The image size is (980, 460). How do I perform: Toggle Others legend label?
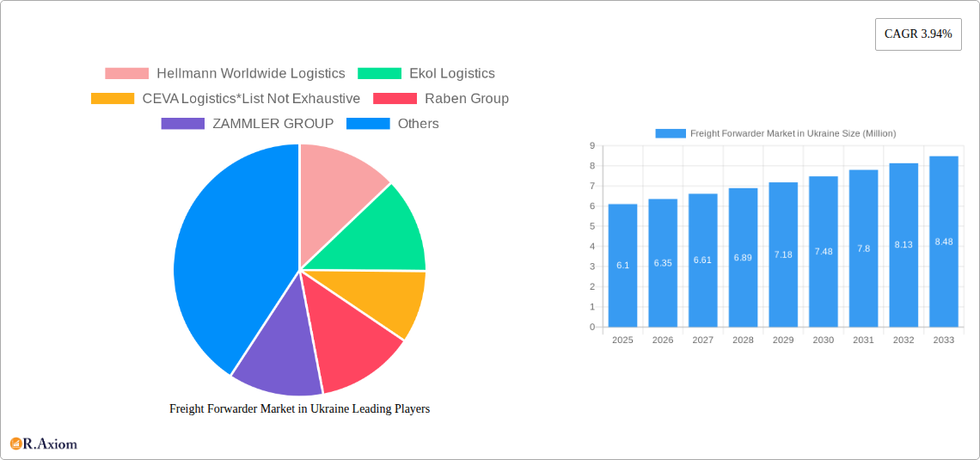point(418,124)
